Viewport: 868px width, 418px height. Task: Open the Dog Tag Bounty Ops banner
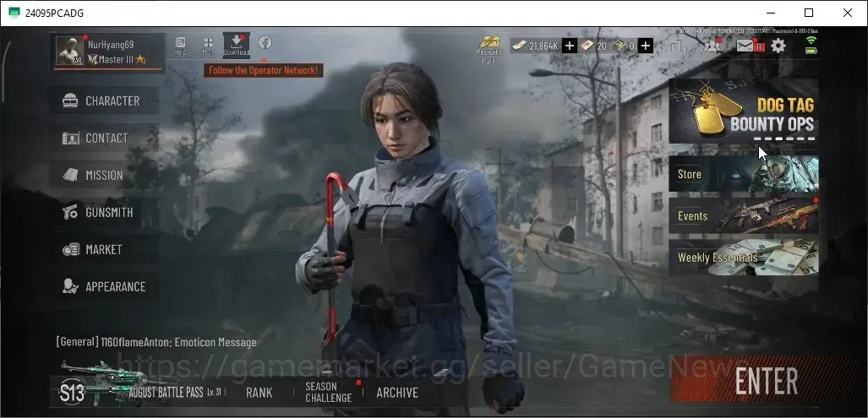click(x=744, y=111)
